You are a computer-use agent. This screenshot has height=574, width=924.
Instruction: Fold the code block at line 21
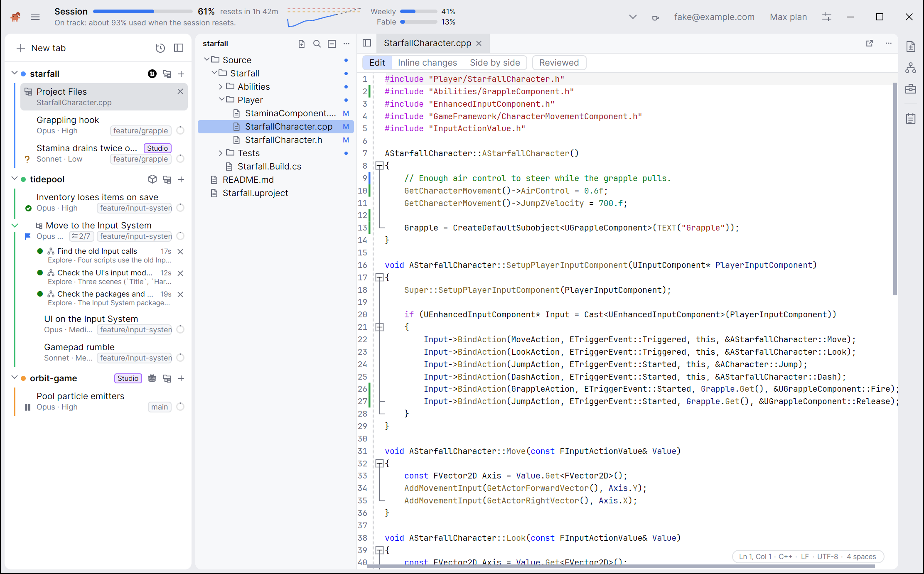click(x=379, y=327)
